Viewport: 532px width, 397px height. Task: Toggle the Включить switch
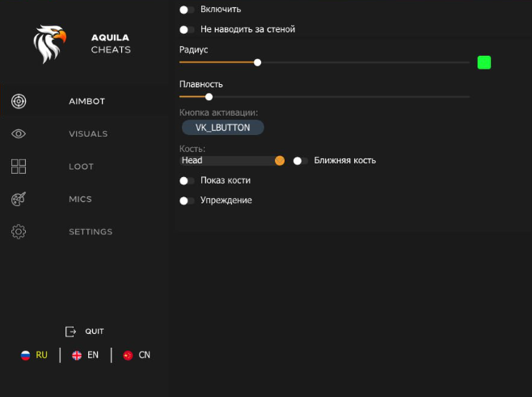pos(188,10)
